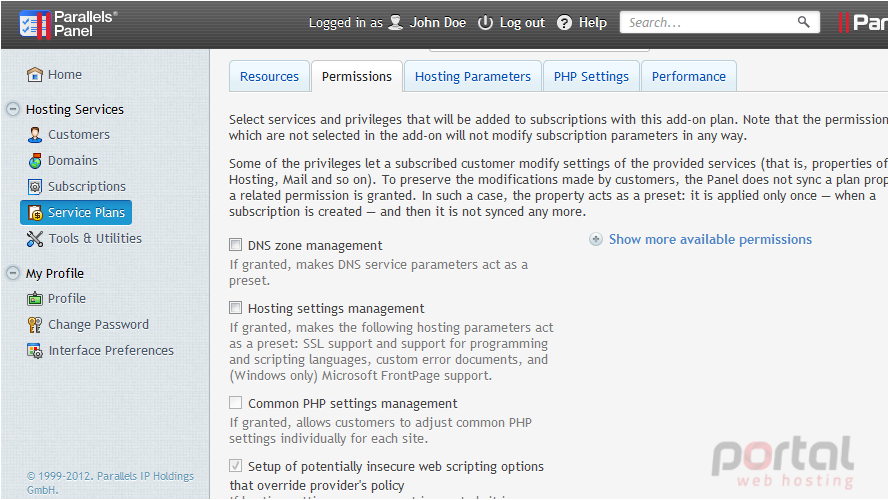Go to the PHP Settings tab
This screenshot has width=889, height=500.
[591, 77]
